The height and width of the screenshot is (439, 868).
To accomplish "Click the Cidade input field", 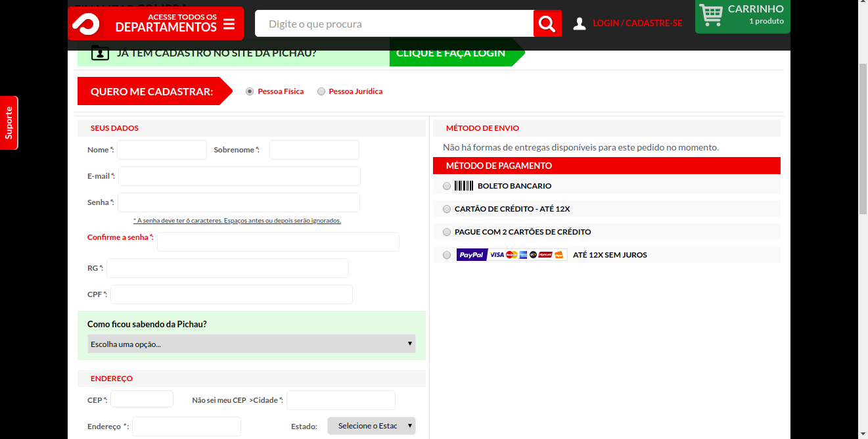I will [x=341, y=400].
